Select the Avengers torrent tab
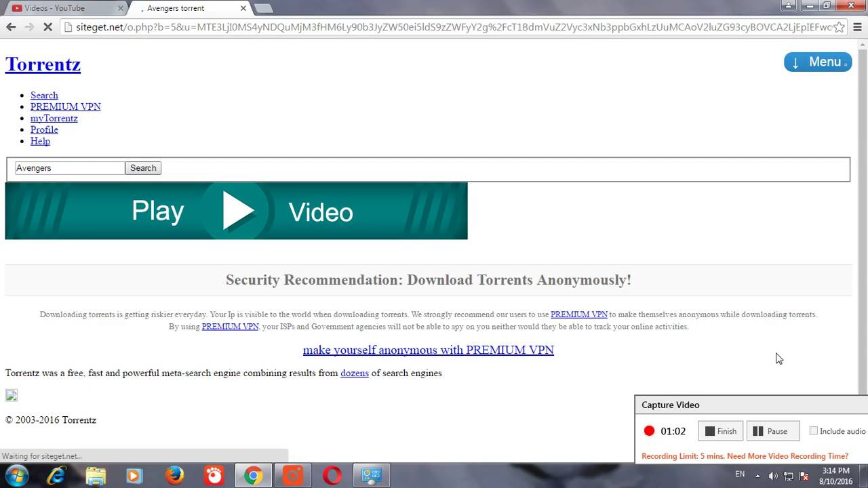The height and width of the screenshot is (488, 868). 191,8
